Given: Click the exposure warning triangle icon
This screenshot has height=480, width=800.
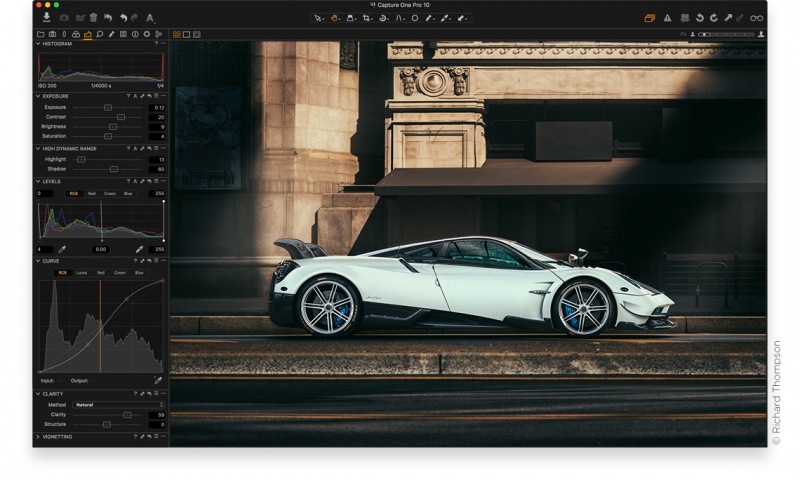Looking at the screenshot, I should tap(667, 18).
